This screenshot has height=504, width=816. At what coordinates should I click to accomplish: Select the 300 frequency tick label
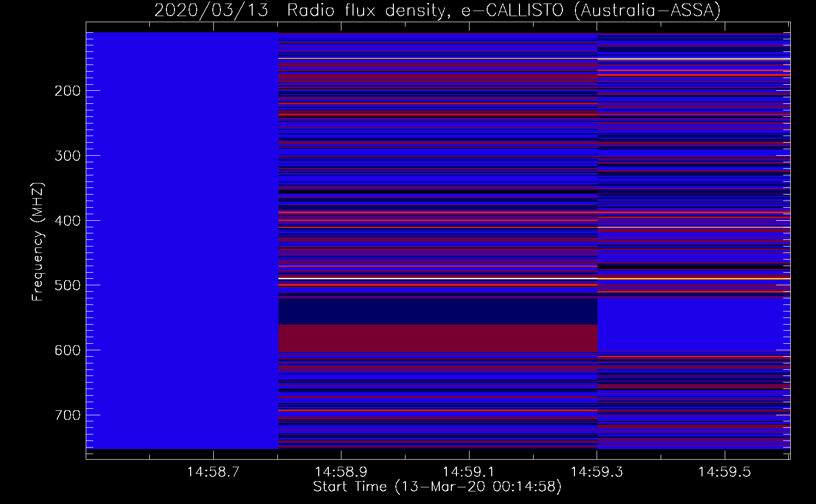68,156
